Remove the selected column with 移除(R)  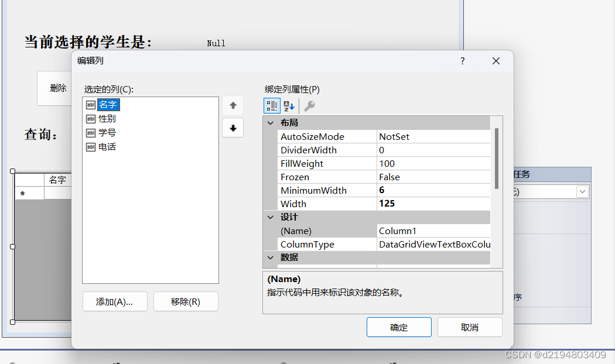(186, 301)
